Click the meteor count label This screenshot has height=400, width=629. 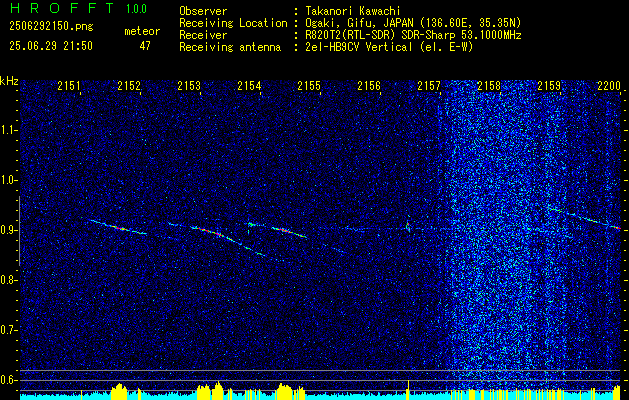click(x=142, y=31)
